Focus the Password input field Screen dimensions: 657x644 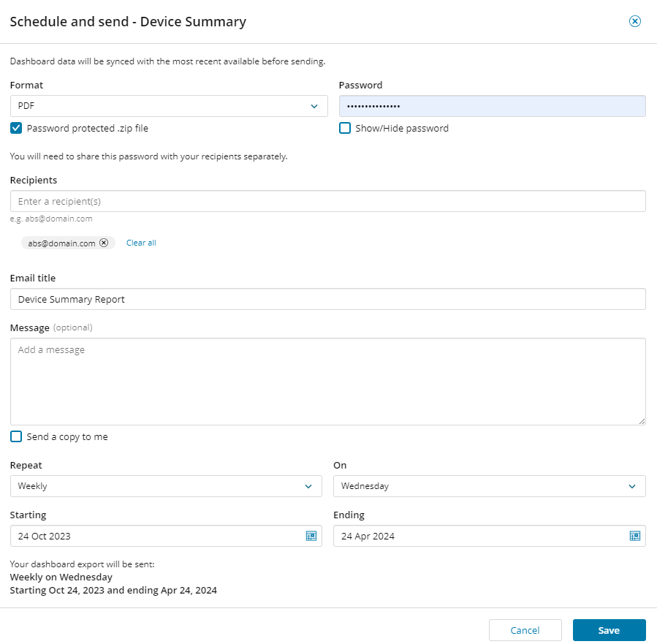click(492, 106)
